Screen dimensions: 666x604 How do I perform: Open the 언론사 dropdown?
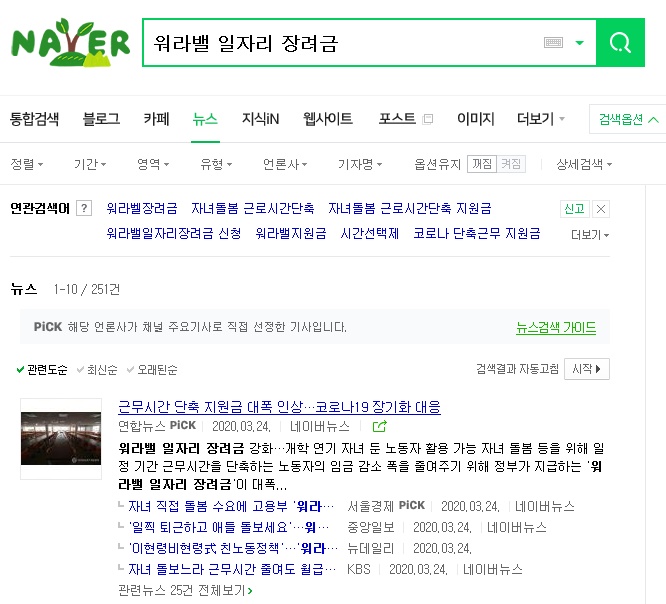(x=285, y=164)
